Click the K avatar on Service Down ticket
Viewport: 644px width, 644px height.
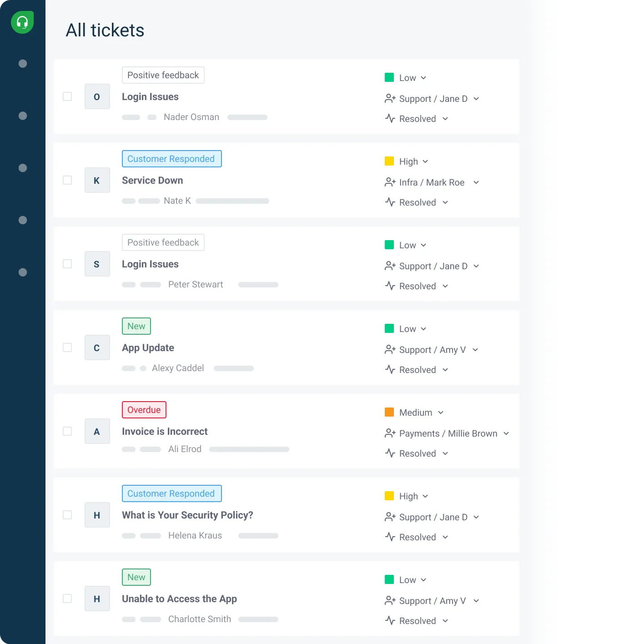[x=97, y=181]
